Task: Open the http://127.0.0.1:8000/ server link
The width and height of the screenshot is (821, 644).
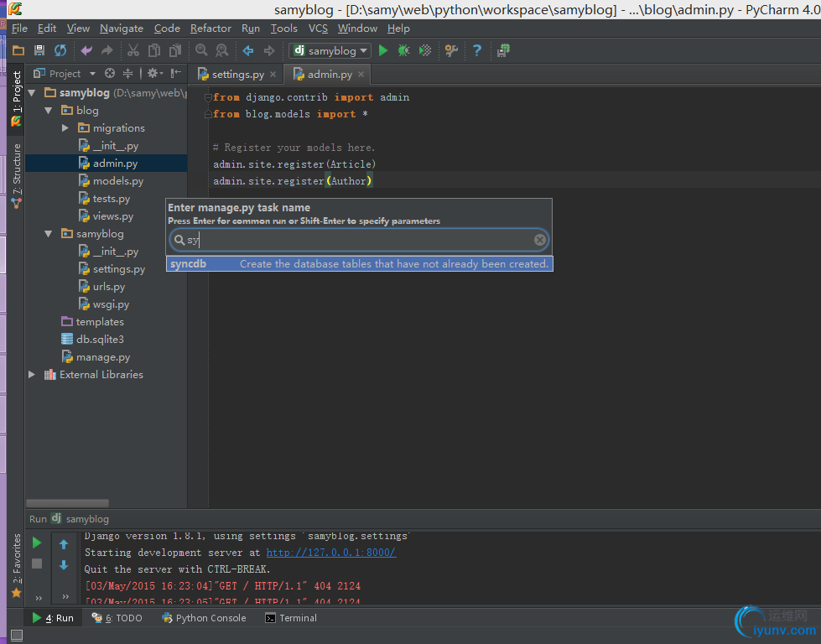Action: point(331,553)
